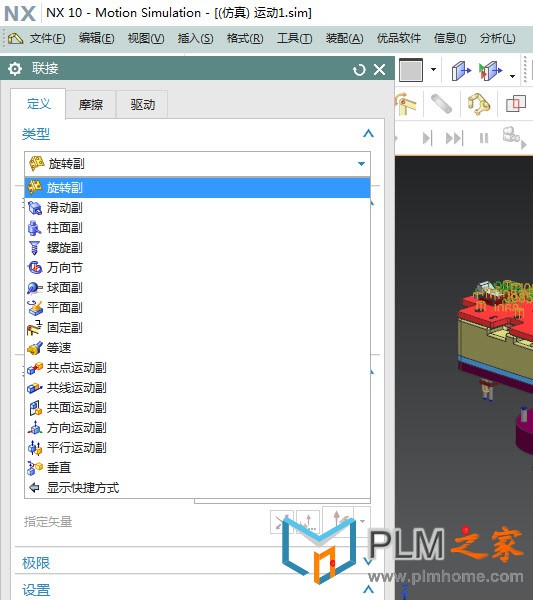Click the joint tool icon

406,104
